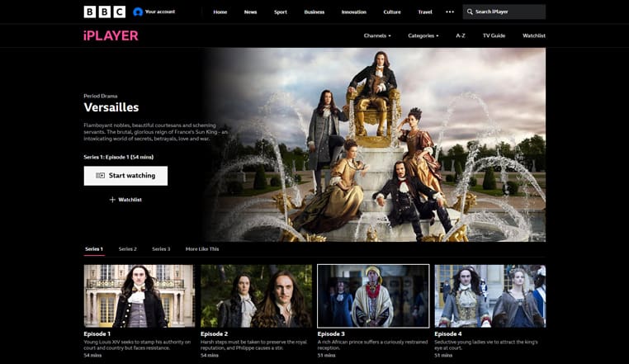
Task: Open Watchlist in iPlayer navigation
Action: click(534, 35)
